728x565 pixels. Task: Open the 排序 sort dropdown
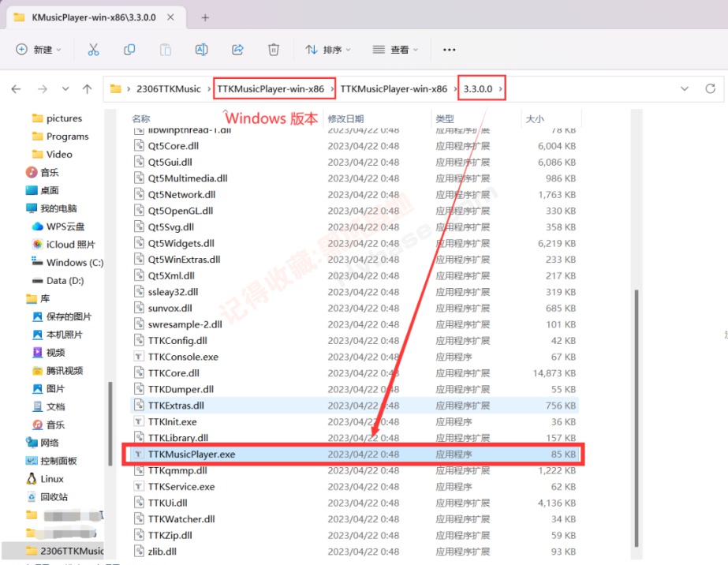click(328, 50)
